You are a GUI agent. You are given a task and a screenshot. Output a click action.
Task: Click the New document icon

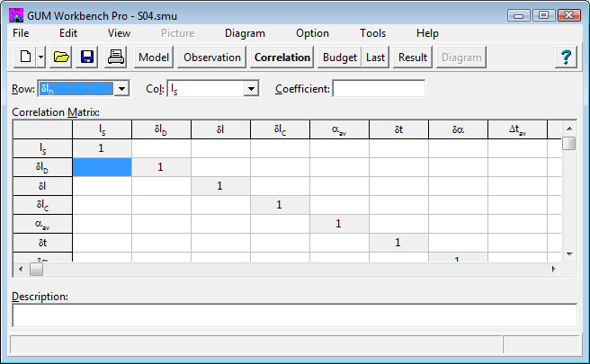[25, 58]
